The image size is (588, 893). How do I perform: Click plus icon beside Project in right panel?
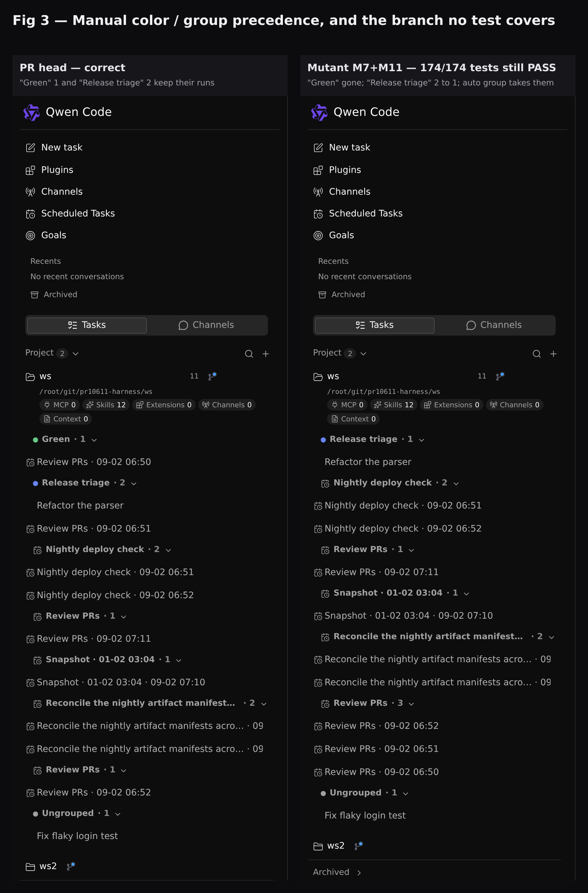pos(553,354)
